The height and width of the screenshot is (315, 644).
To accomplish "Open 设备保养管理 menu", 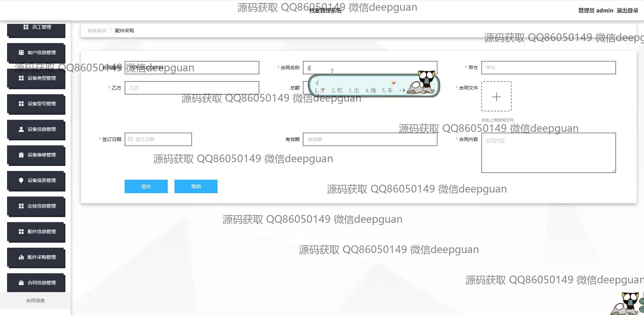I will click(36, 181).
